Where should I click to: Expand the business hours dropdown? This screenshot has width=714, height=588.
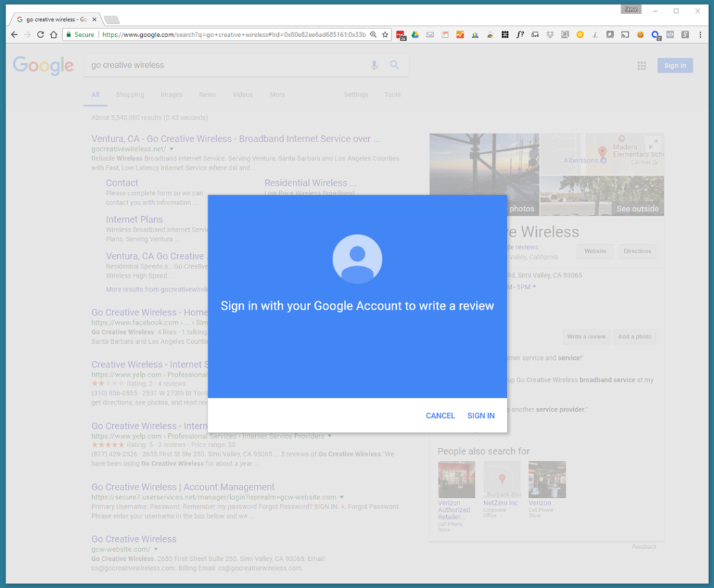click(x=533, y=287)
